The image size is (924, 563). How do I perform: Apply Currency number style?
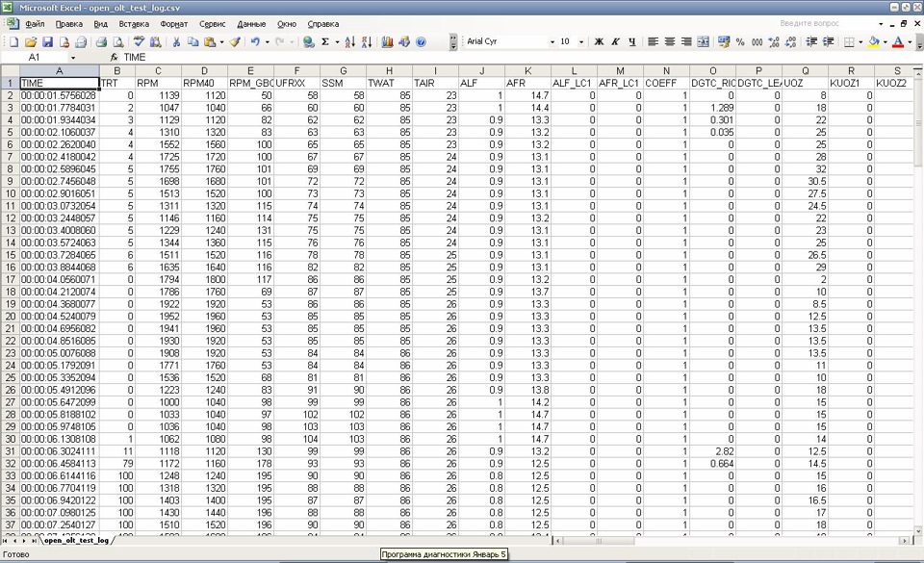point(724,41)
